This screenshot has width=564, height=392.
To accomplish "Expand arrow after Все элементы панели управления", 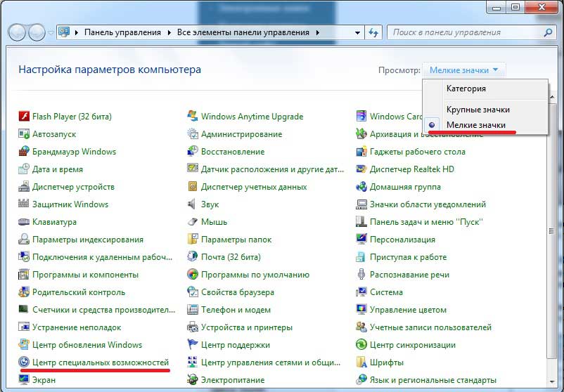I will coord(317,32).
